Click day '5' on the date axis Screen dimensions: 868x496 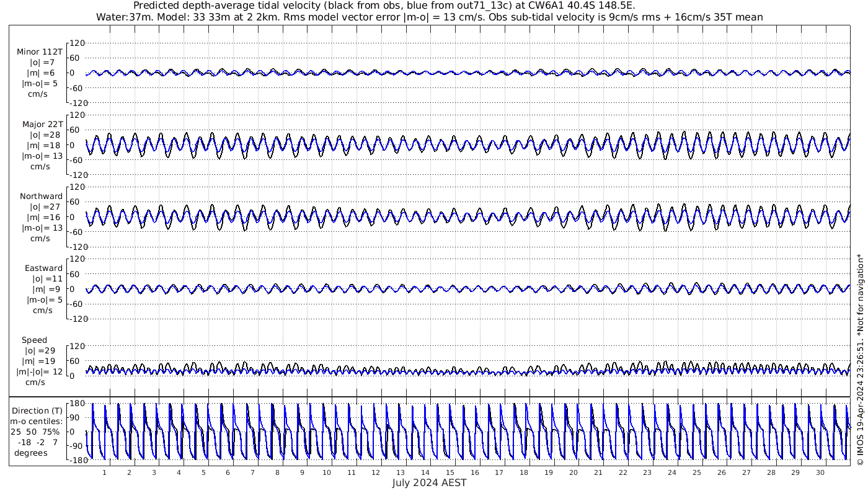click(203, 472)
